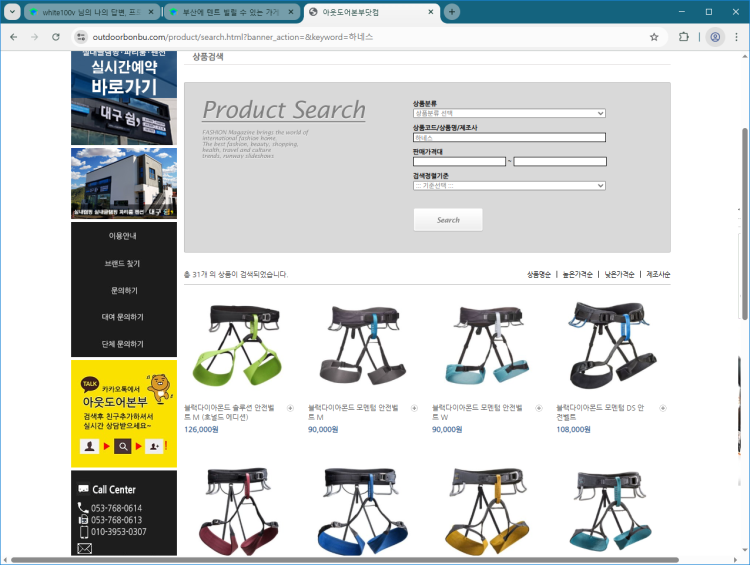The width and height of the screenshot is (750, 565).
Task: Click the KakaoTalk TALK bubble icon
Action: tap(90, 384)
